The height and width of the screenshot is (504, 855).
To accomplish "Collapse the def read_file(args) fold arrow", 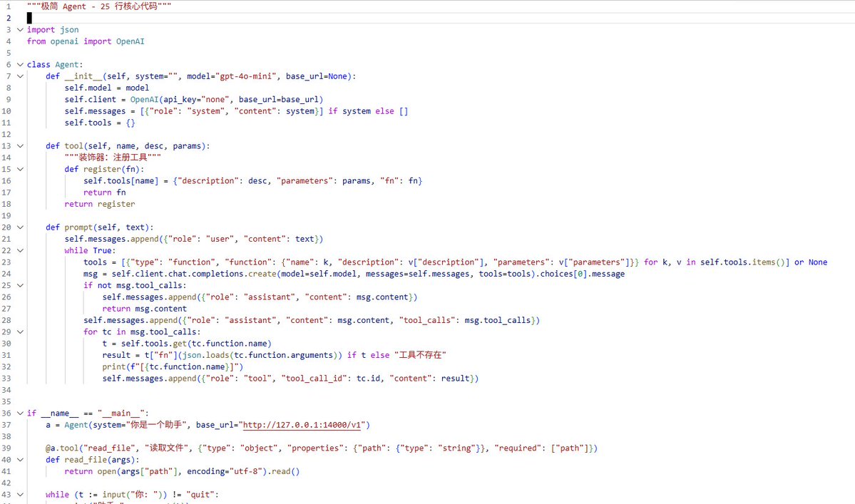I will pyautogui.click(x=20, y=460).
